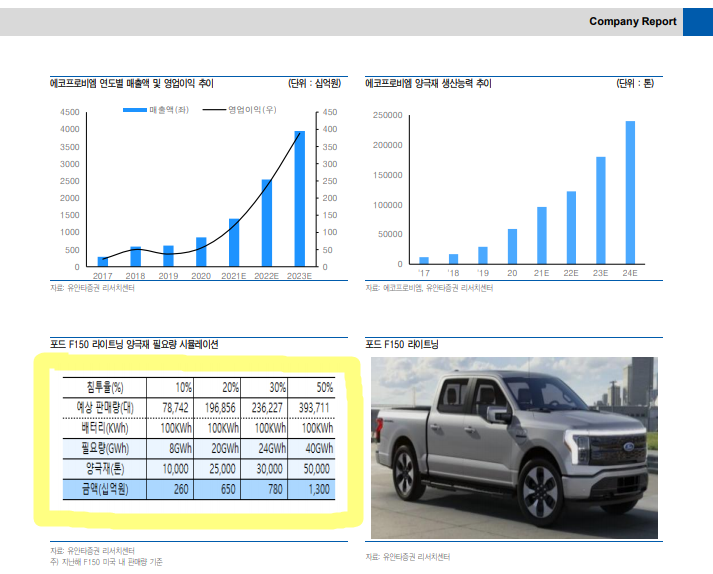Viewport: 713px width, 574px height.
Task: Click the unit label (단위 : 톤)
Action: click(635, 83)
